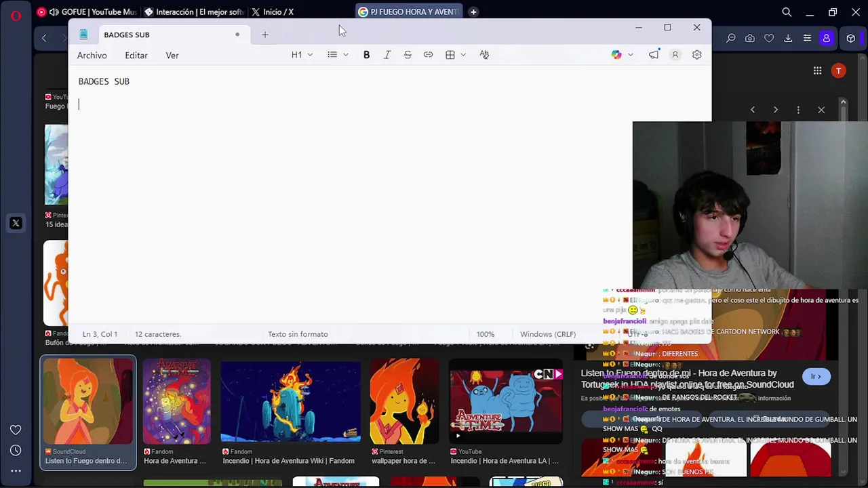Open the Opera main menu logo
The image size is (868, 488).
16,15
